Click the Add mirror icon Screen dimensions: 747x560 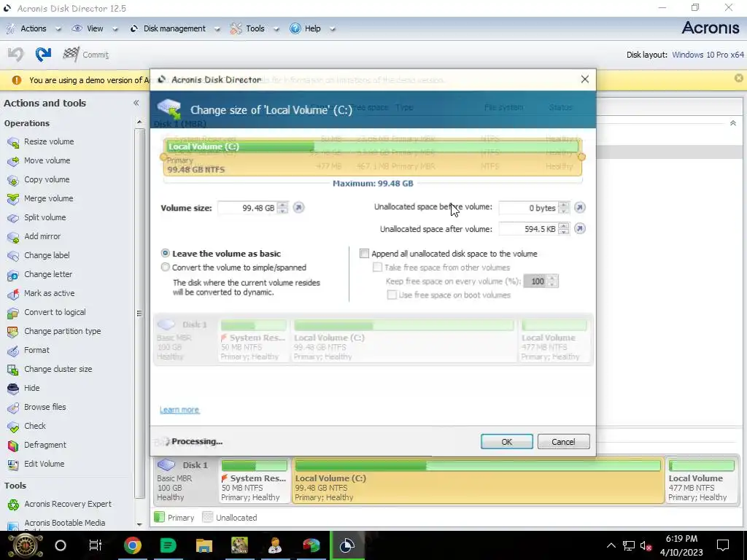(x=13, y=237)
